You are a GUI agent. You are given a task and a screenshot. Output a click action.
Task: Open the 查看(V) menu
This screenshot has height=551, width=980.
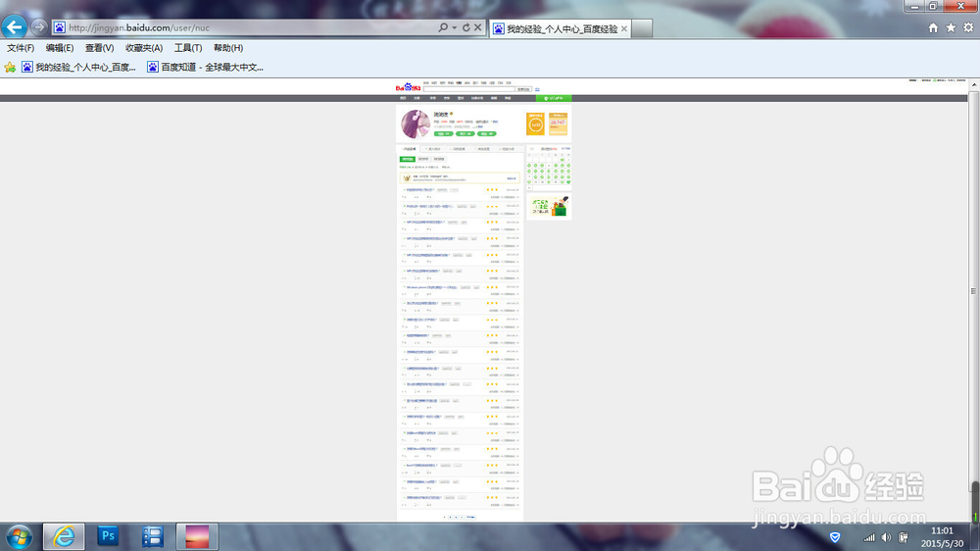99,47
